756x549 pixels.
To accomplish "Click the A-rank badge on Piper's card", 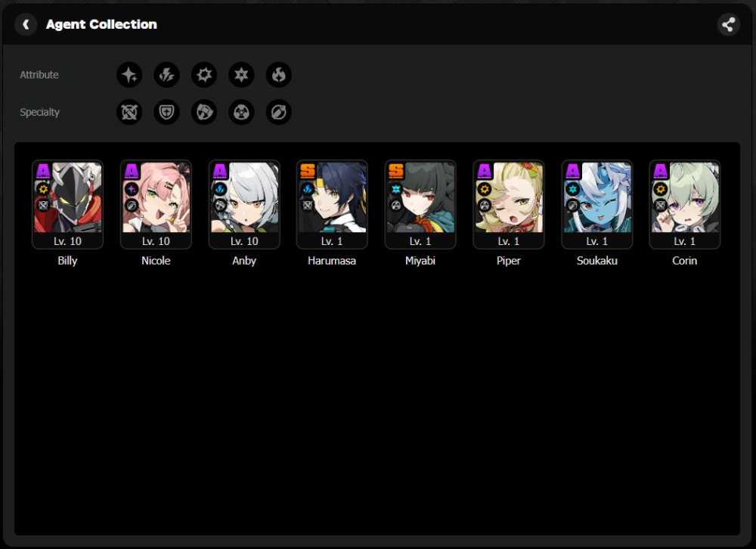I will tap(484, 171).
